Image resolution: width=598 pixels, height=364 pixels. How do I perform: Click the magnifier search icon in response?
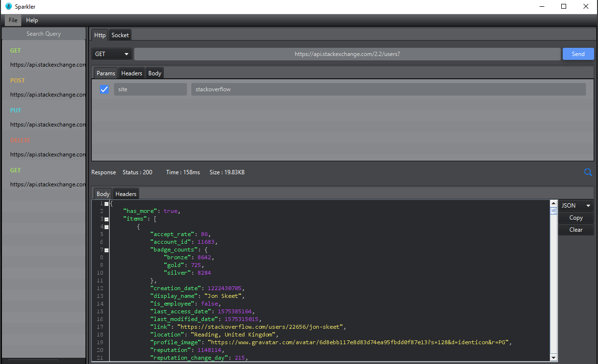click(588, 172)
